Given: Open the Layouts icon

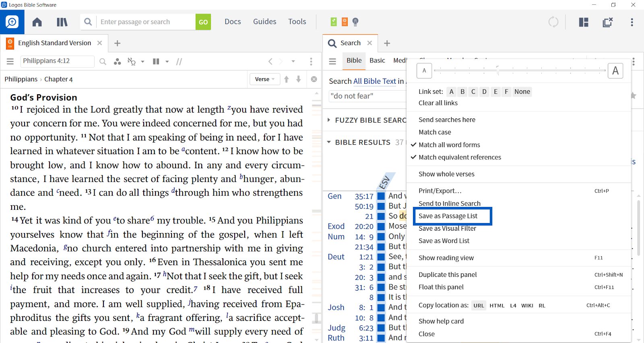Looking at the screenshot, I should point(584,22).
